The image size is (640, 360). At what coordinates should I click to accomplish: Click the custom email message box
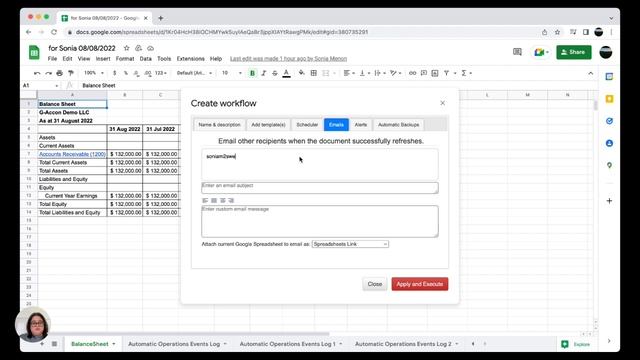pos(320,221)
